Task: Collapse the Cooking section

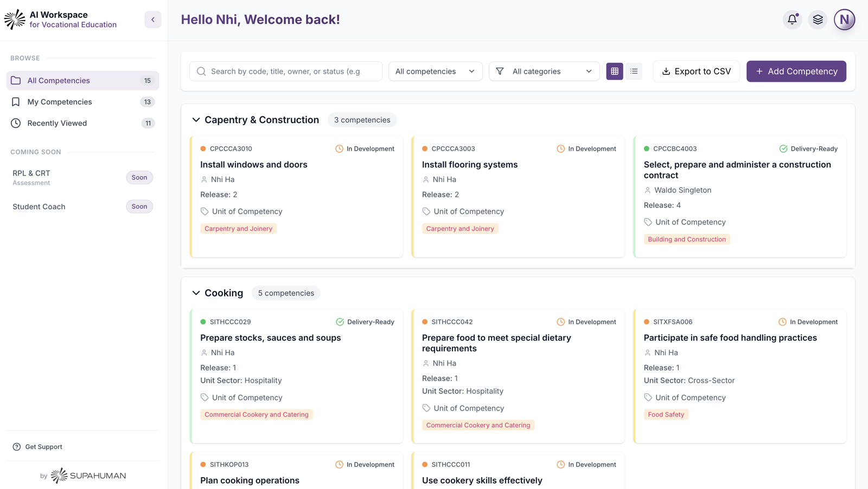Action: [x=196, y=293]
